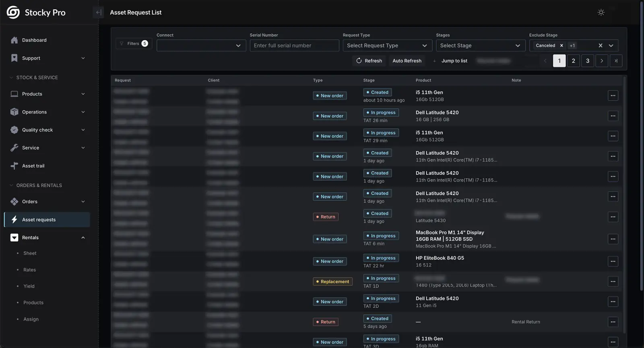Open the Connect dropdown
Screen dimensions: 644x348
pyautogui.click(x=201, y=45)
